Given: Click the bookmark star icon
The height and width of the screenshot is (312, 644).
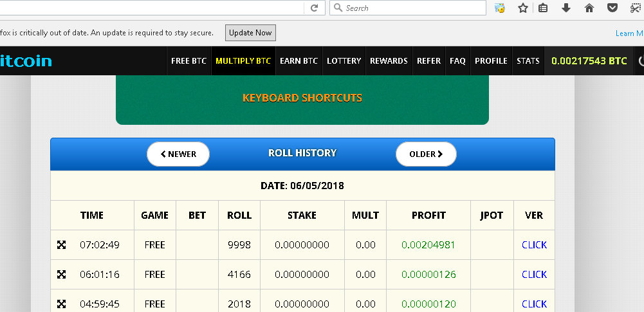Looking at the screenshot, I should coord(523,8).
